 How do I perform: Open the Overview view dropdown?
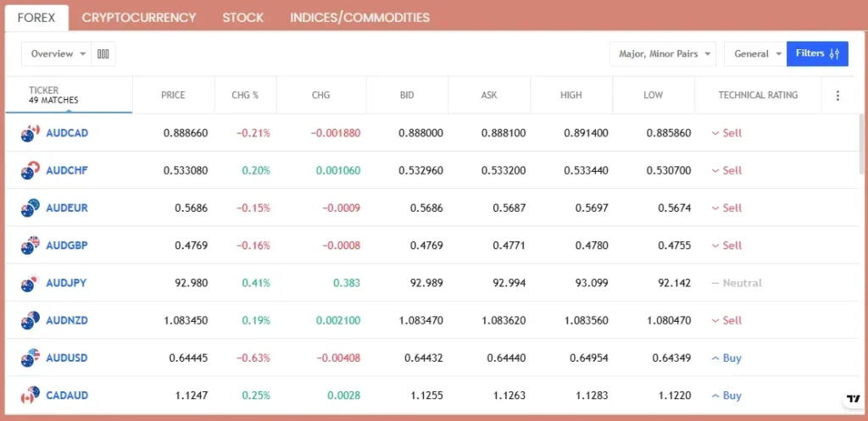(57, 54)
